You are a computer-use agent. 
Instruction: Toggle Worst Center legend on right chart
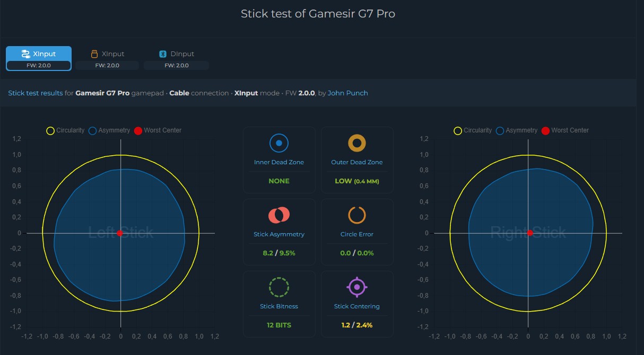(565, 130)
